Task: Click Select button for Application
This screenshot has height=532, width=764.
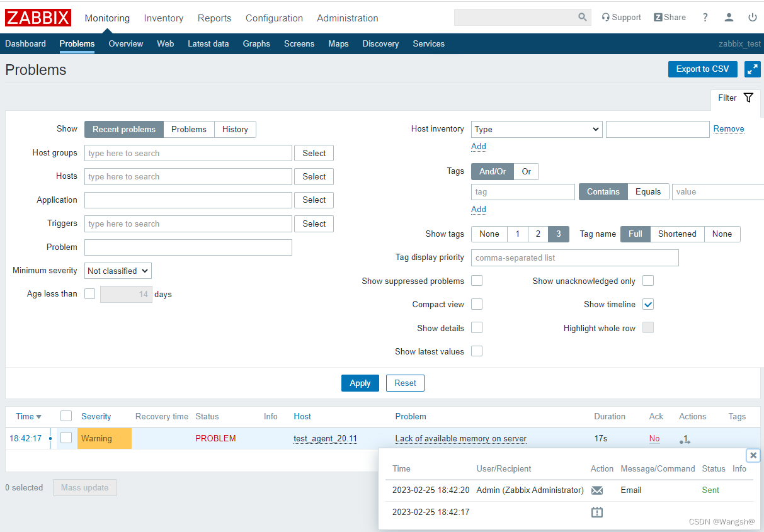Action: [314, 200]
